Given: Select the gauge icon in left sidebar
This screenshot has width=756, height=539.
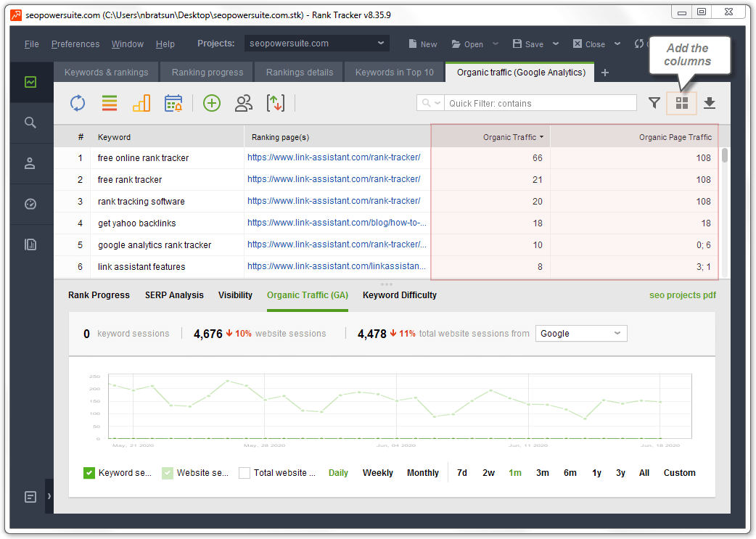Looking at the screenshot, I should click(x=30, y=204).
